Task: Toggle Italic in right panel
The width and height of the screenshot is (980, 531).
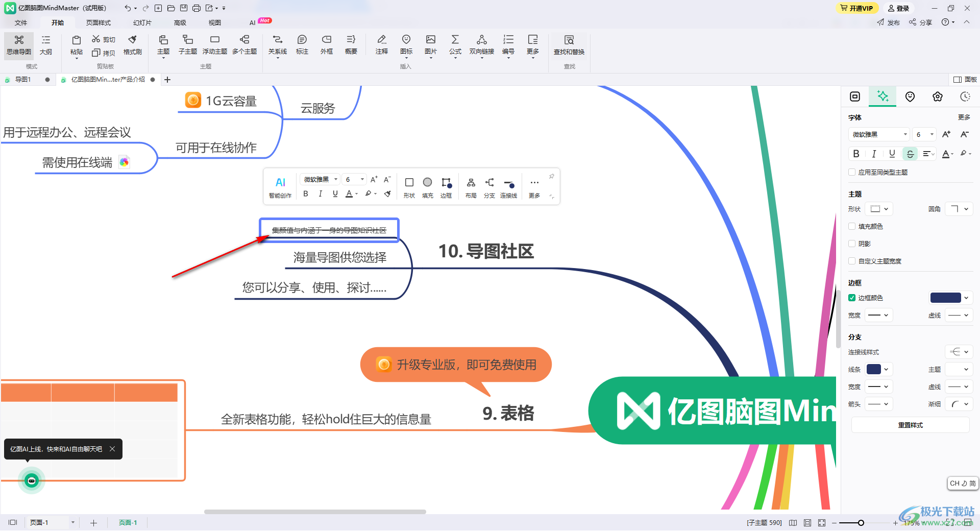Action: pos(874,154)
